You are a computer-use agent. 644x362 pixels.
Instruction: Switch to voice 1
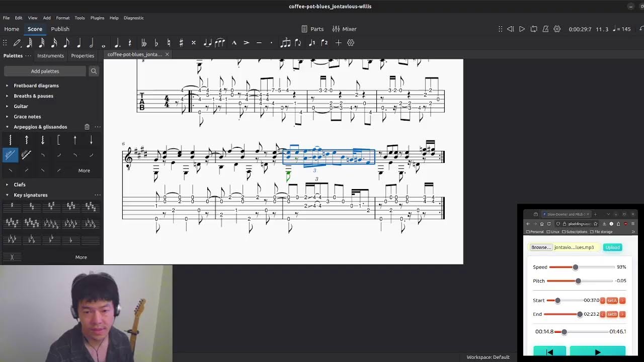[x=312, y=43]
